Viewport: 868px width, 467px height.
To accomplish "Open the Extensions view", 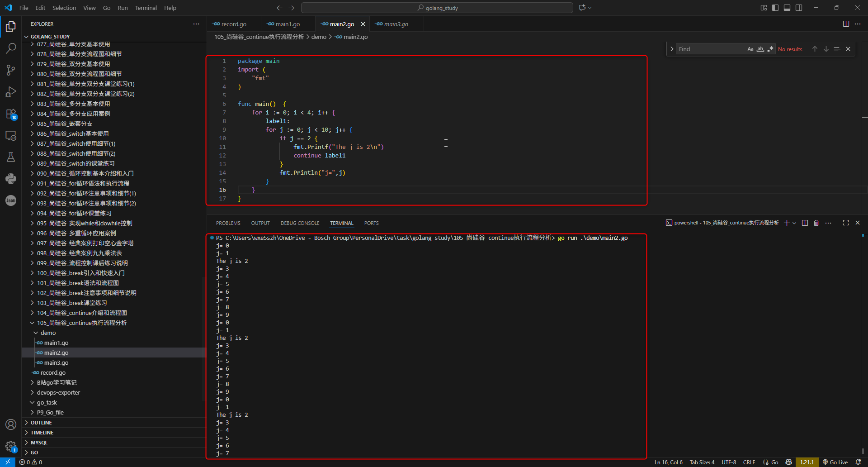I will pos(11,114).
